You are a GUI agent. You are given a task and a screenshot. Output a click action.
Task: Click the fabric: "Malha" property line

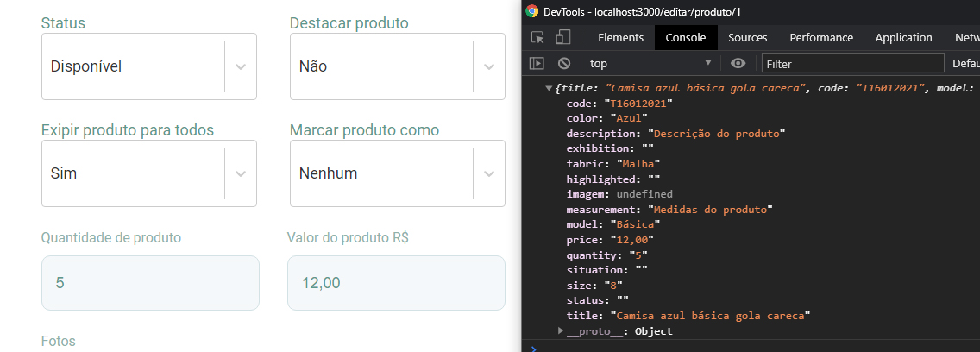pyautogui.click(x=613, y=164)
